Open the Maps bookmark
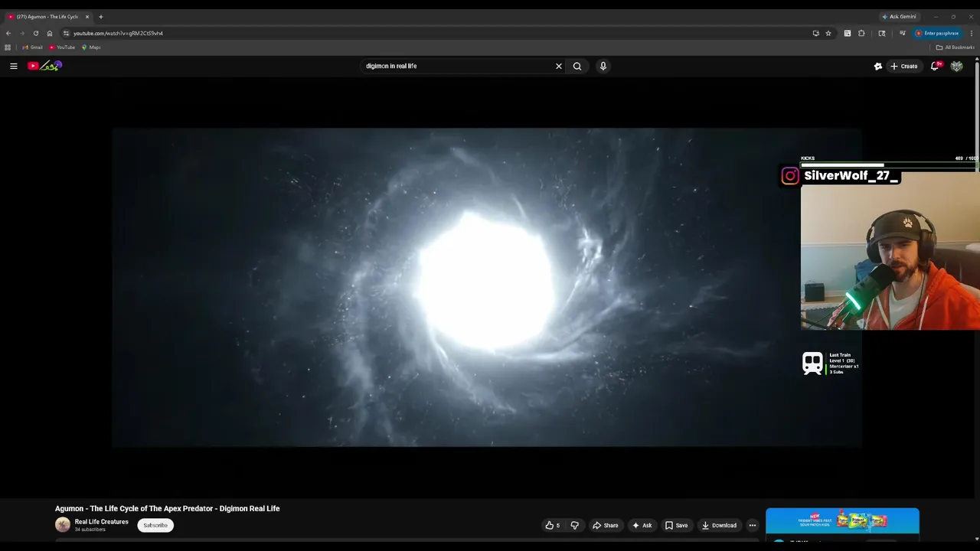980x551 pixels. point(91,47)
